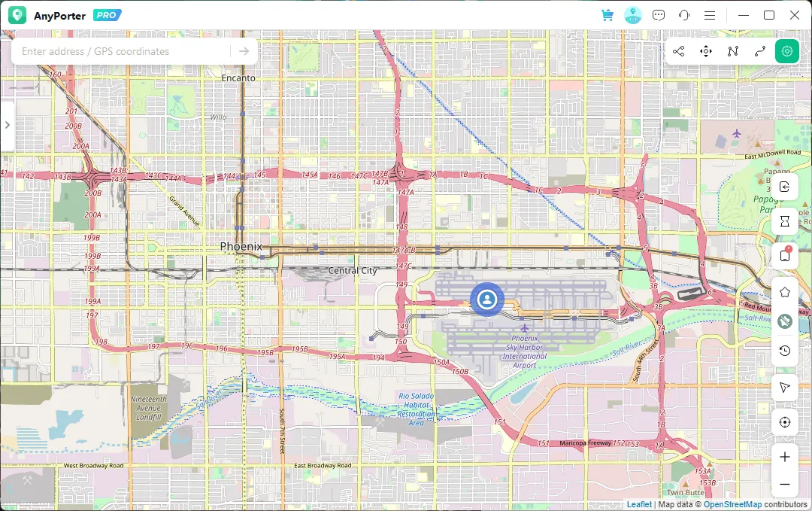Screen dimensions: 812x511
Task: Select the two-spot route mode
Action: click(760, 51)
